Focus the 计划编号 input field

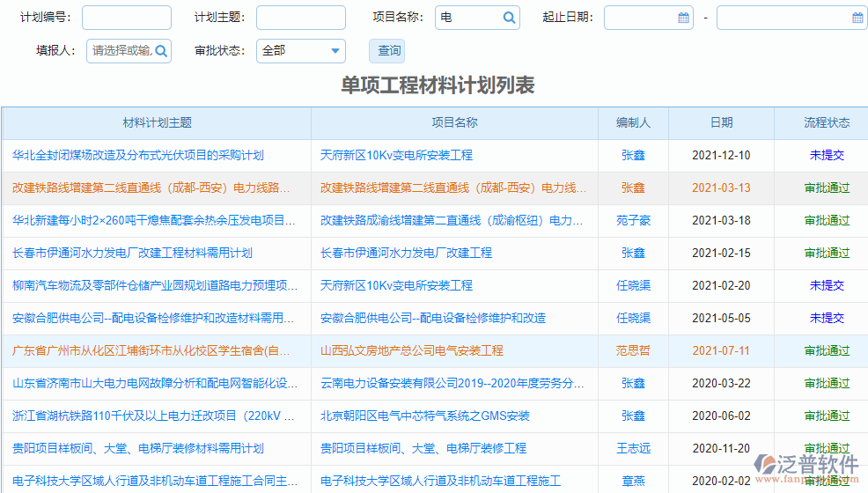127,18
